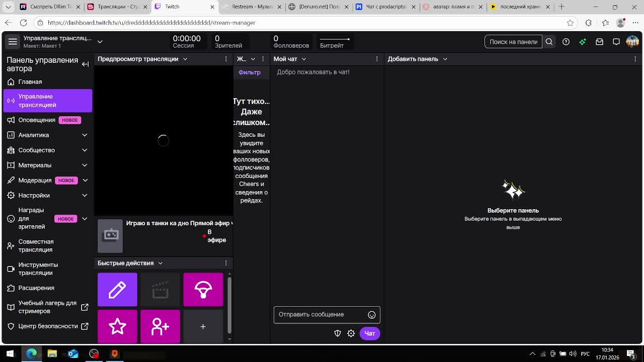Expand Награды для зрителей section
The height and width of the screenshot is (362, 644).
pos(85,219)
